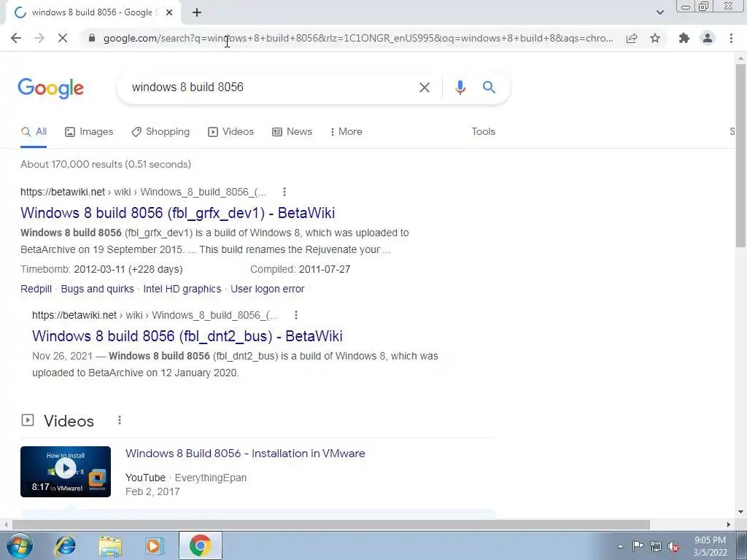Open Chrome three-dot menu
Viewport: 747px width, 560px height.
coord(731,38)
